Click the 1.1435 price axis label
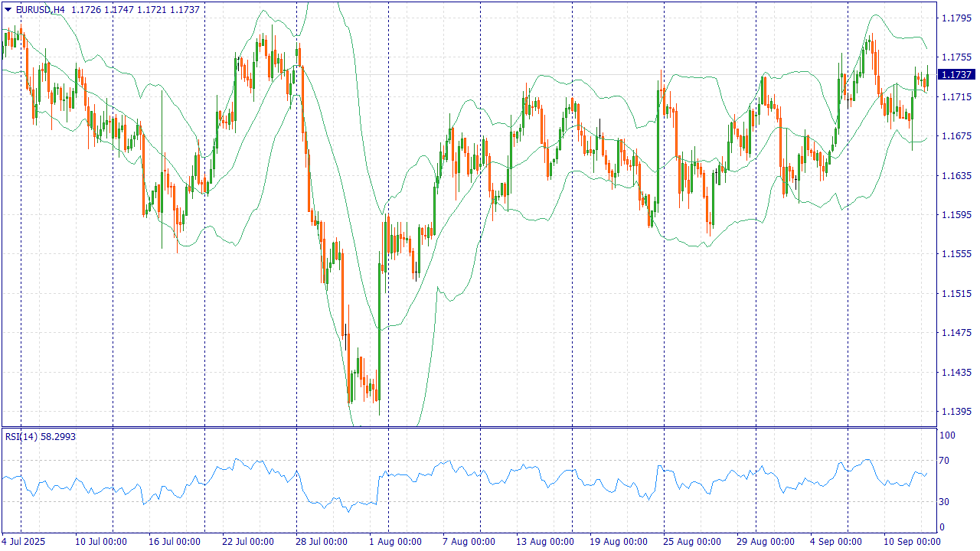Viewport: 980px width, 551px height. coord(956,372)
